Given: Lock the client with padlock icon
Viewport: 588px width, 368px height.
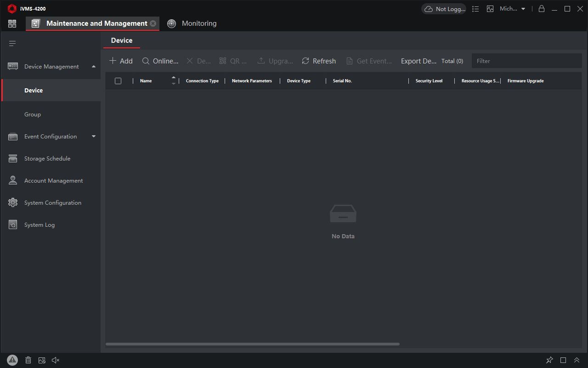Looking at the screenshot, I should [542, 9].
